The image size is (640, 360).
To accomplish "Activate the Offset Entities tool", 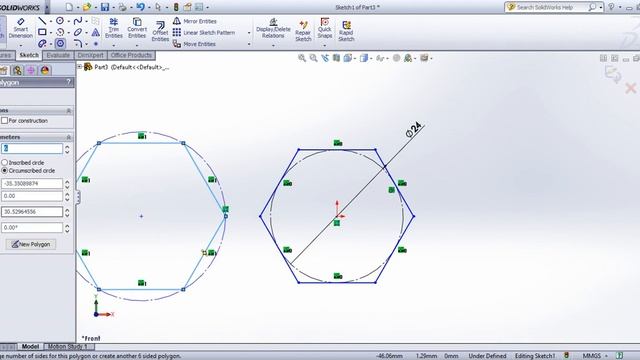I will coord(160,31).
